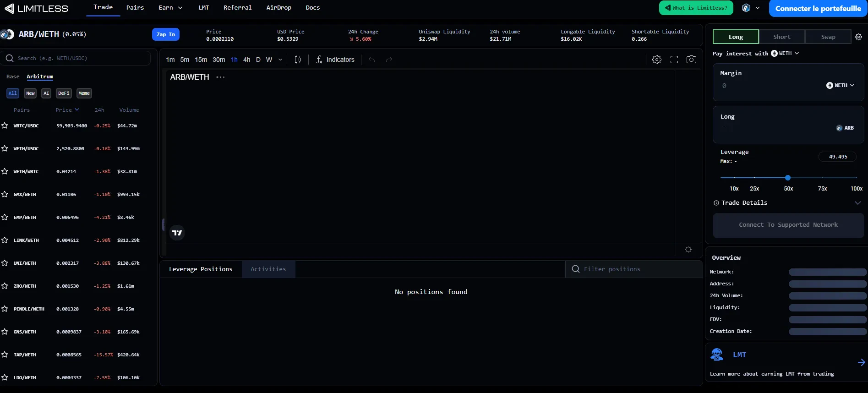The height and width of the screenshot is (393, 868).
Task: Undo last chart action
Action: tap(371, 60)
